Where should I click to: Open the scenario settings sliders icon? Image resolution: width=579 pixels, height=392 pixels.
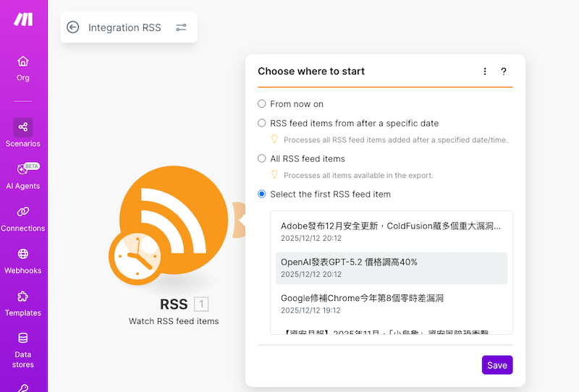click(181, 27)
